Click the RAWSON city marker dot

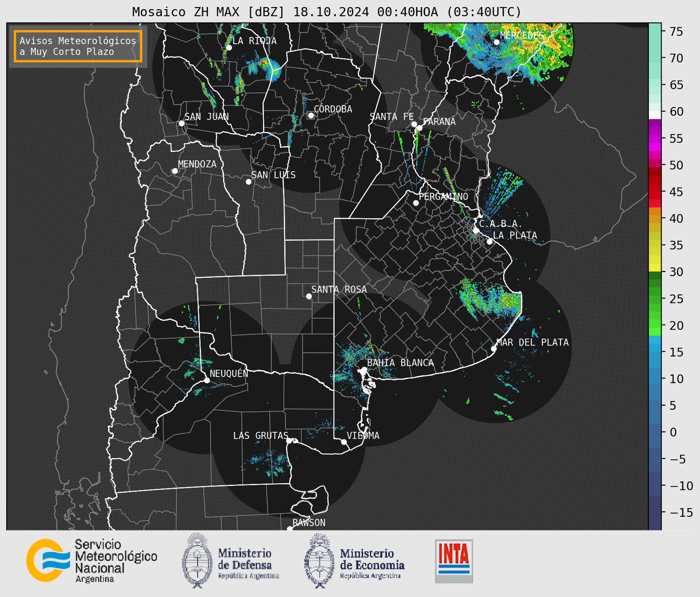coord(290,529)
